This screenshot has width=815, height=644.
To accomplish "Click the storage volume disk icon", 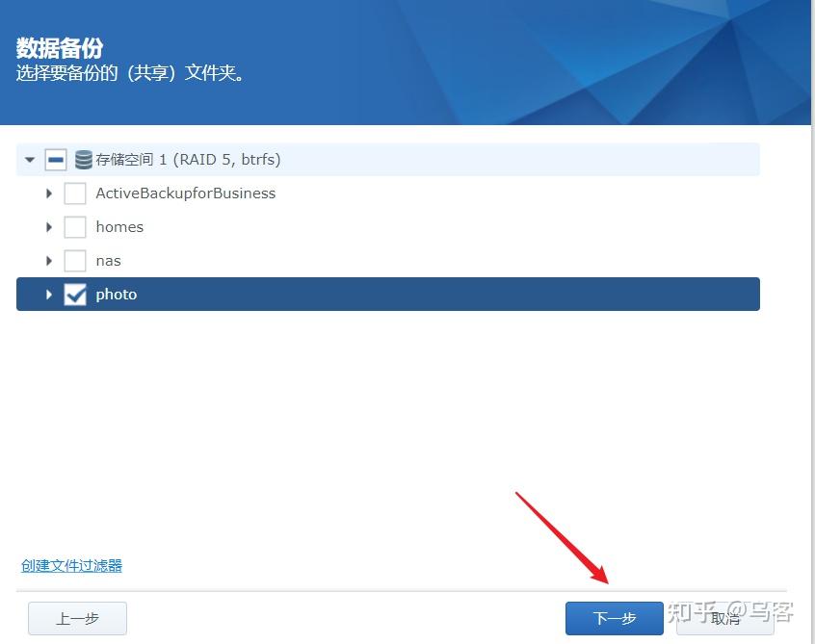I will [x=83, y=159].
